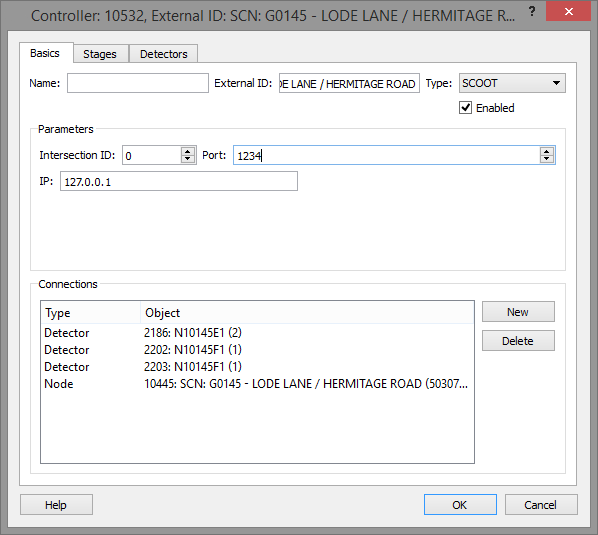Select Detector row 2186: N10145E1 (2)

click(257, 333)
